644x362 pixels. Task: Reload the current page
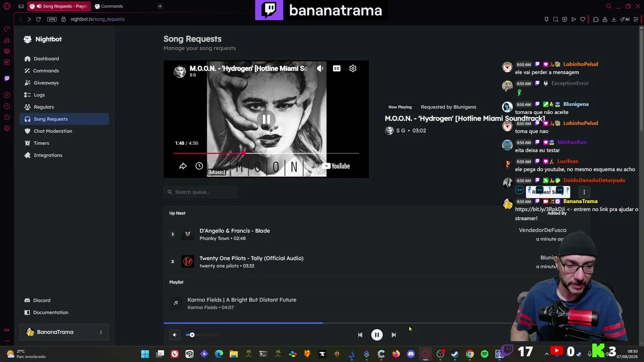click(x=38, y=19)
